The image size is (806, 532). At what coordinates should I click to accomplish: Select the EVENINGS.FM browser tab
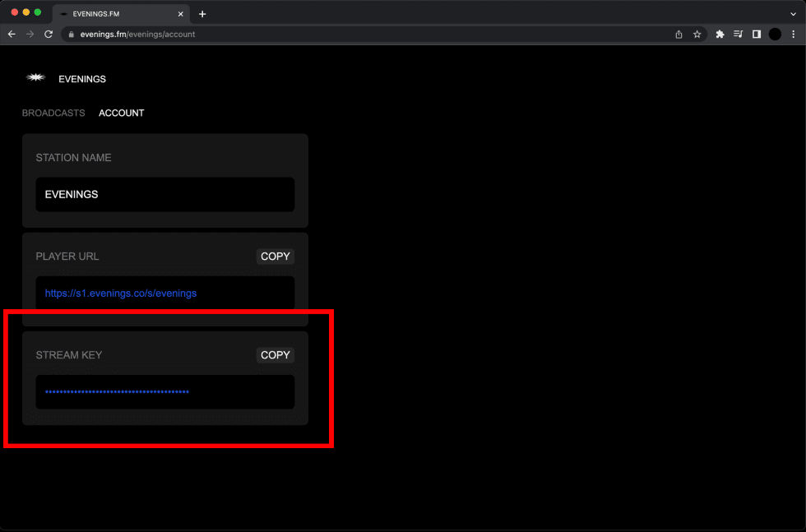(x=122, y=14)
